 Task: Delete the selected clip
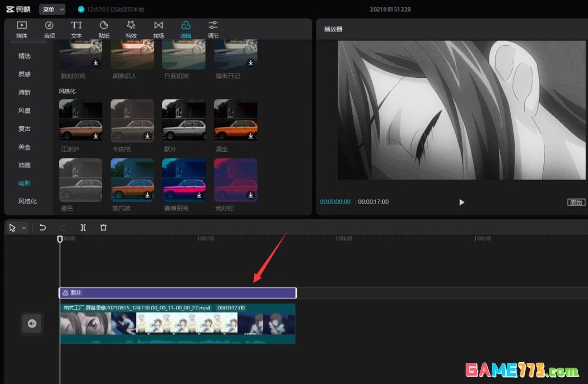pos(103,227)
